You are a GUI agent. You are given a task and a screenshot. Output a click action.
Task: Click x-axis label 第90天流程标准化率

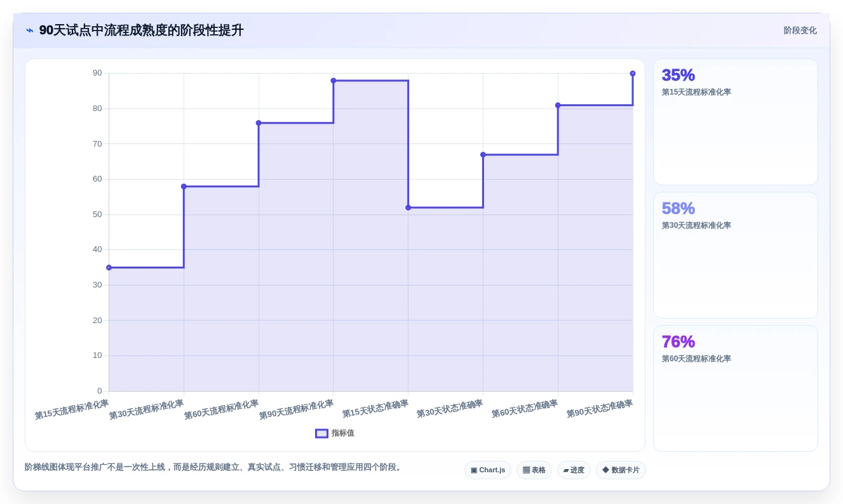click(x=296, y=409)
